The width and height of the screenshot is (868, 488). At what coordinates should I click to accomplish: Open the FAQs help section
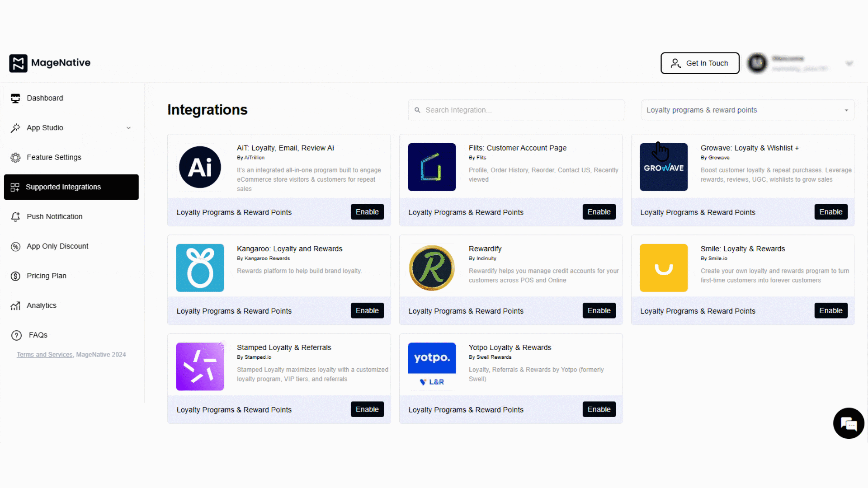37,335
